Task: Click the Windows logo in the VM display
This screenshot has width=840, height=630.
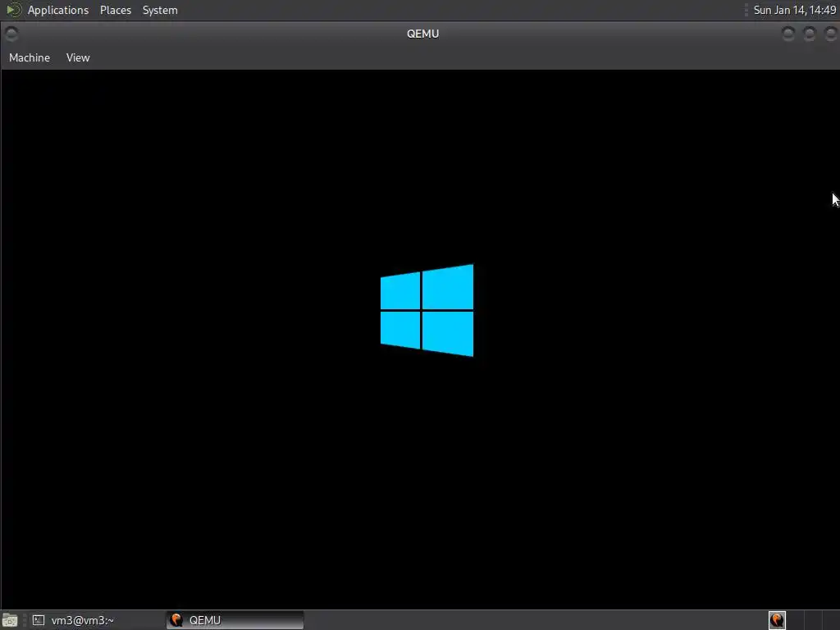Action: click(427, 310)
